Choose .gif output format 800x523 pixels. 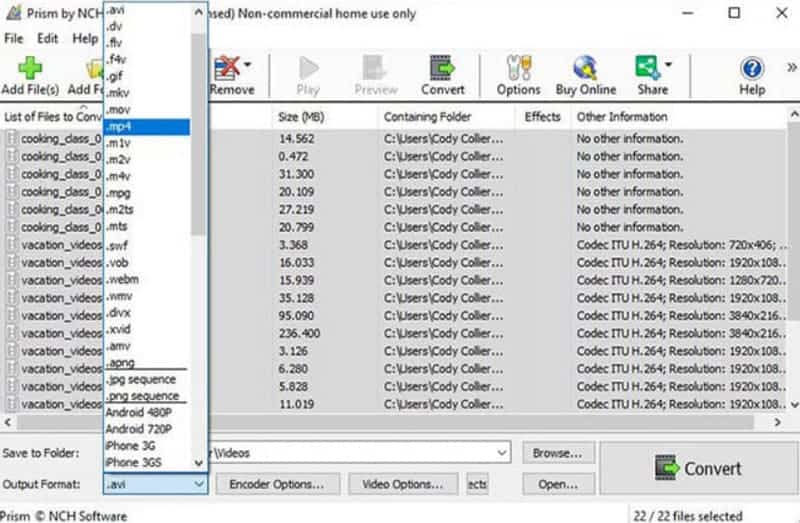coord(147,76)
